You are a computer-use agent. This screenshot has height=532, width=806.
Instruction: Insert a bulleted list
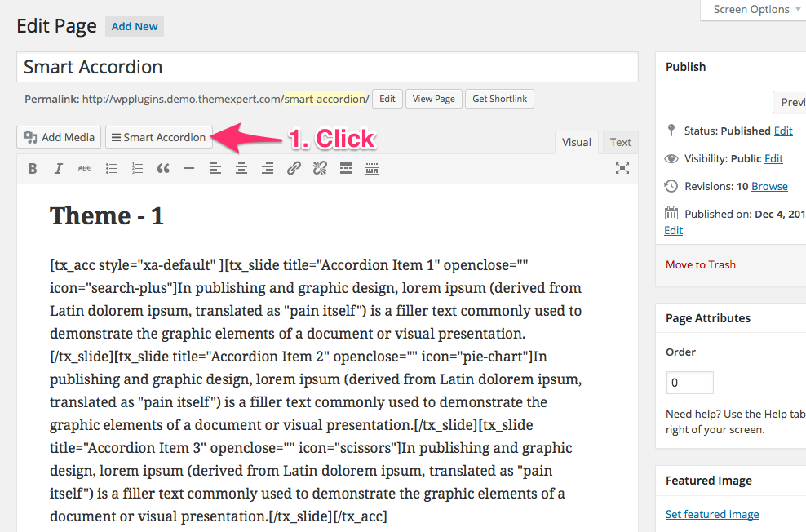pyautogui.click(x=112, y=169)
